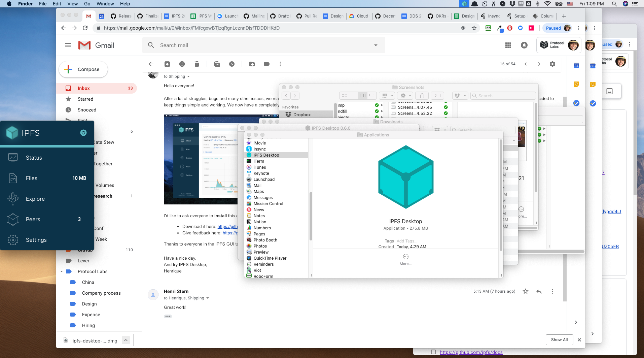
Task: Delete the open email with the trash icon
Action: tap(197, 64)
